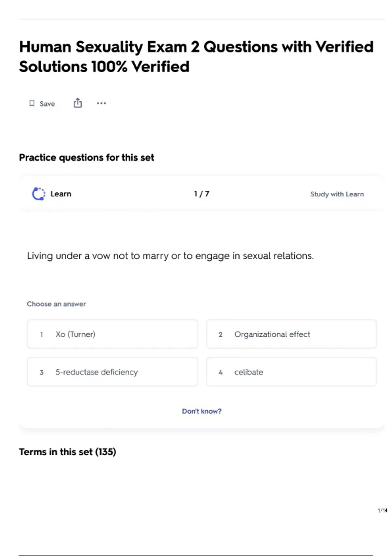392x556 pixels.
Task: Open the share icon
Action: coord(78,103)
